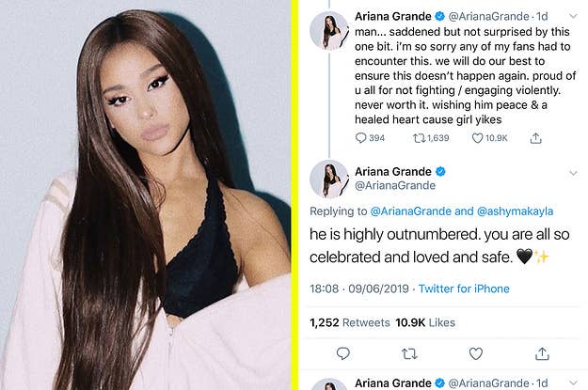
Task: Expand options chevron on the bottom tweet
Action: (573, 382)
